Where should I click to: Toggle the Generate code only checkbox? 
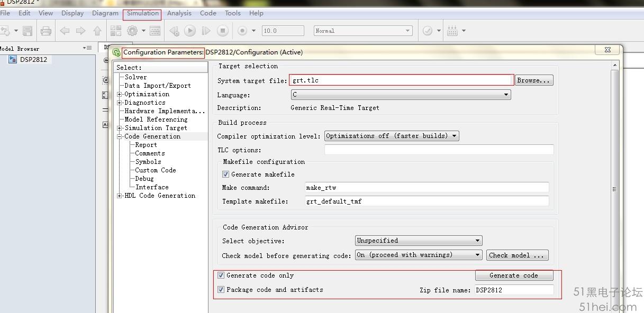click(x=221, y=275)
